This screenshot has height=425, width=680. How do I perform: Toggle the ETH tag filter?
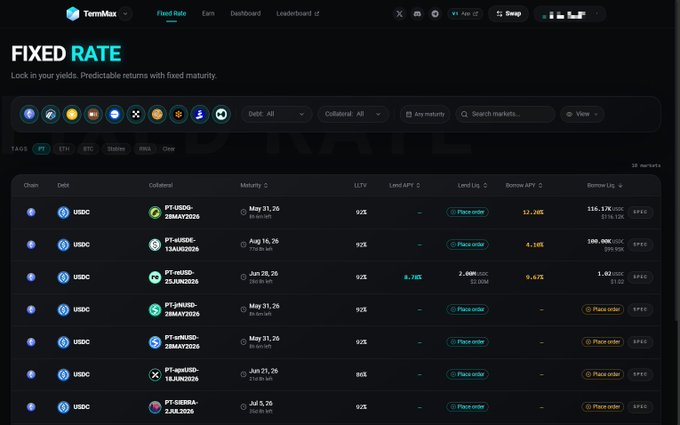click(64, 149)
